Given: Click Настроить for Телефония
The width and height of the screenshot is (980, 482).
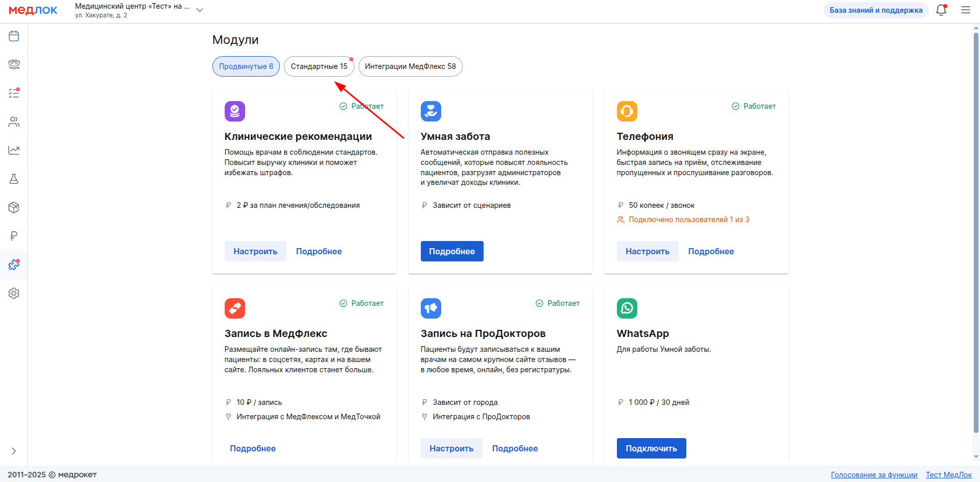Looking at the screenshot, I should [x=648, y=251].
